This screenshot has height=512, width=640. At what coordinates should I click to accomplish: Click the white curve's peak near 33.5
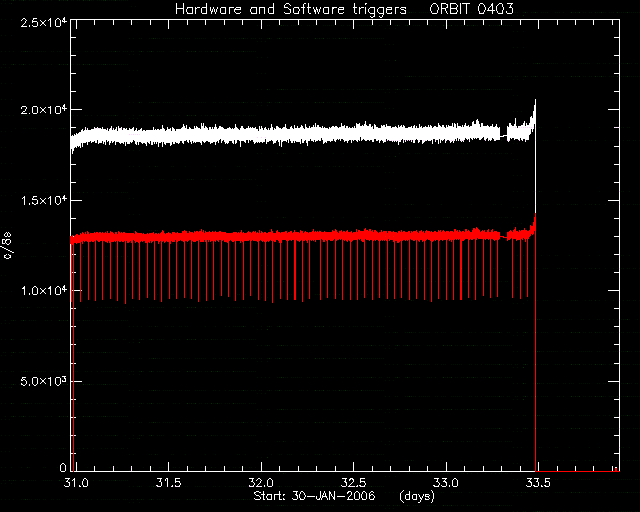tap(535, 101)
